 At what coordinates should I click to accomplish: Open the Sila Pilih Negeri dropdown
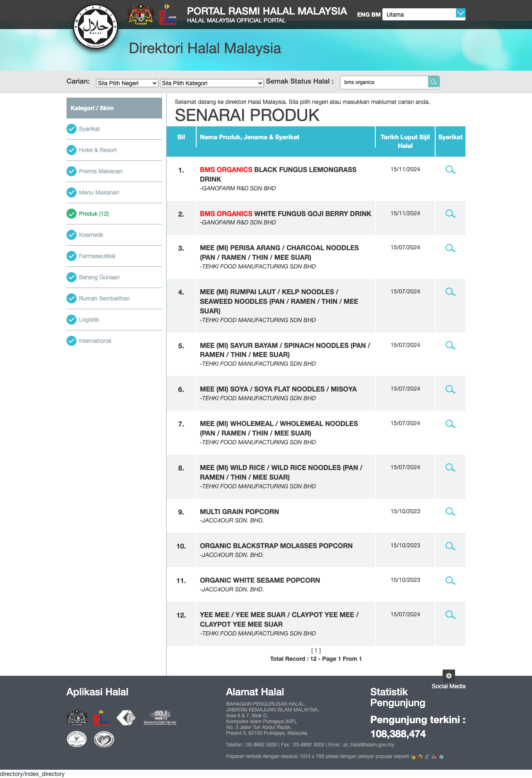(127, 83)
